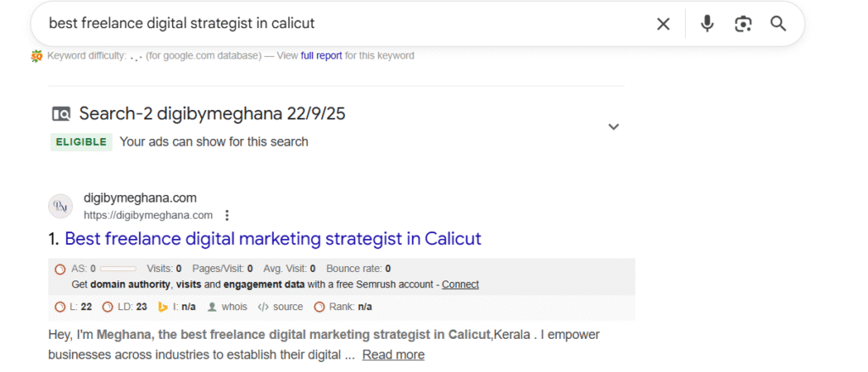Screen dimensions: 868x372
Task: Click the source code brackets icon
Action: 263,307
